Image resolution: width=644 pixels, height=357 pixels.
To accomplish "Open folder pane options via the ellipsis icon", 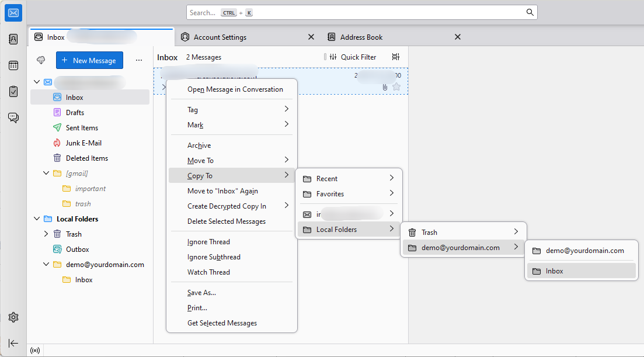I will 138,60.
